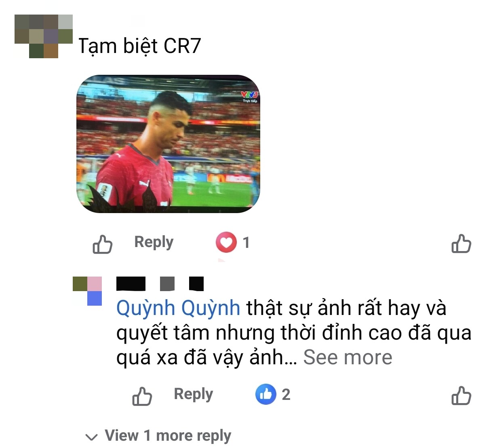Reply to the "Tạm biệt CR7" comment
This screenshot has height=448, width=493.
(x=154, y=242)
